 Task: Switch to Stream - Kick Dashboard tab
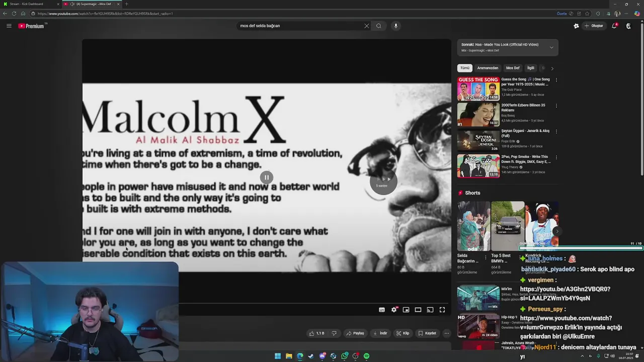[30, 4]
